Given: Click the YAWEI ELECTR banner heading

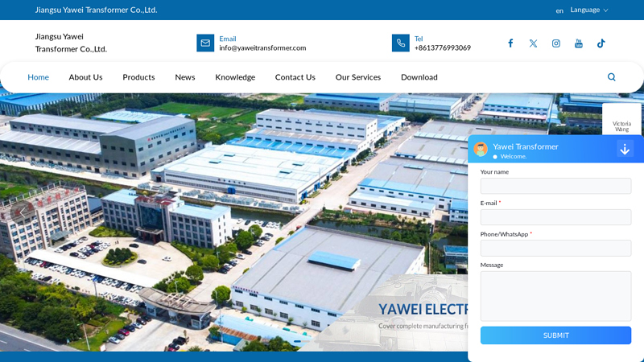Looking at the screenshot, I should click(x=423, y=309).
